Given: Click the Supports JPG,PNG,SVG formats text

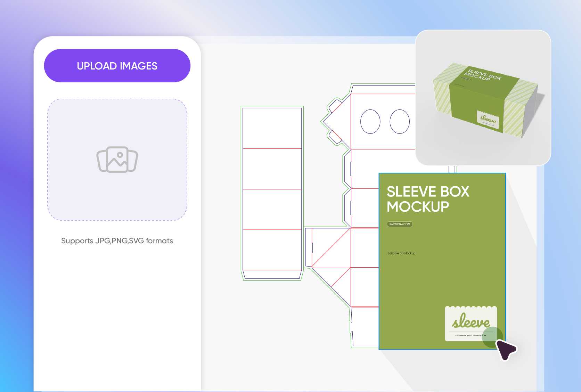Looking at the screenshot, I should (x=117, y=240).
